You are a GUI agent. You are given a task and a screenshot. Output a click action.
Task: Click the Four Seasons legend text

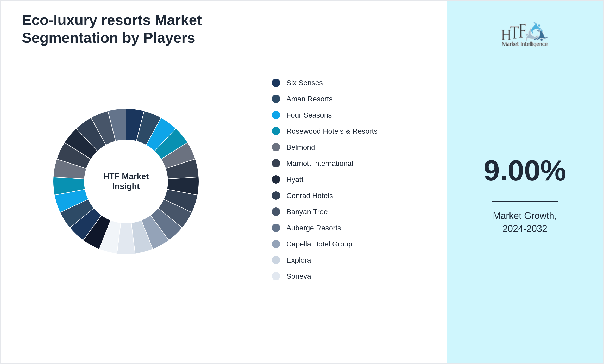(x=309, y=115)
